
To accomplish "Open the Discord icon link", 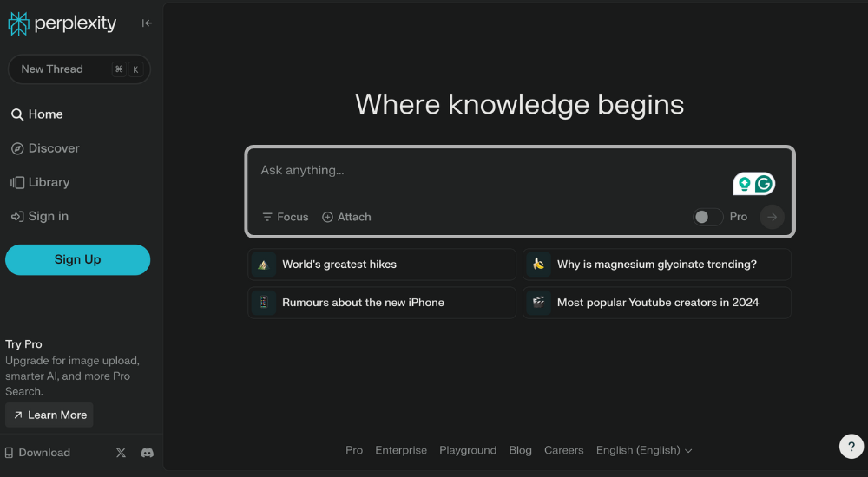I will (x=148, y=453).
